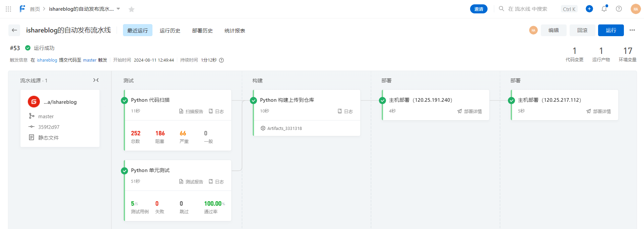
Task: Click the Gitee source logo icon
Action: (x=34, y=101)
